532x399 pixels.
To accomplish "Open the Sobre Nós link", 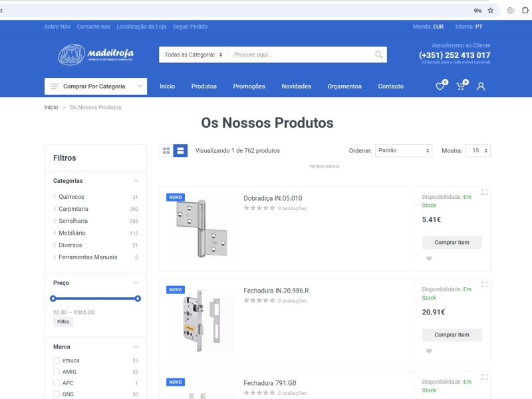I will (x=57, y=27).
